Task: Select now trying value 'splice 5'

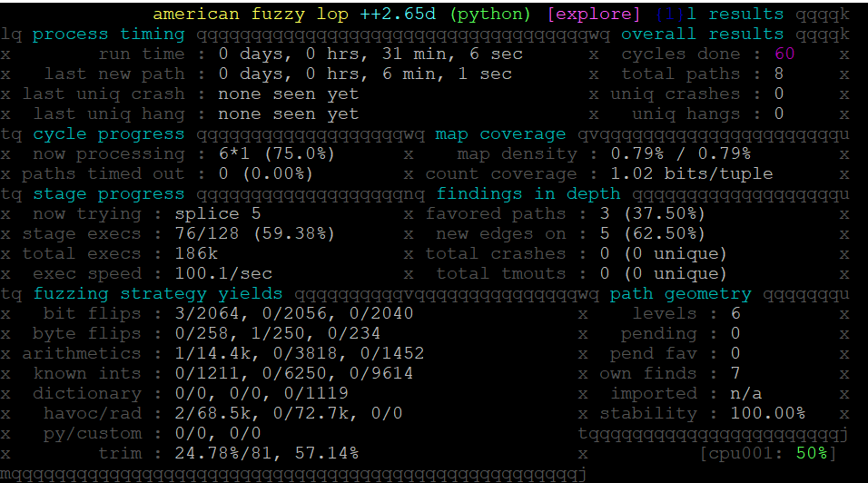Action: tap(218, 213)
